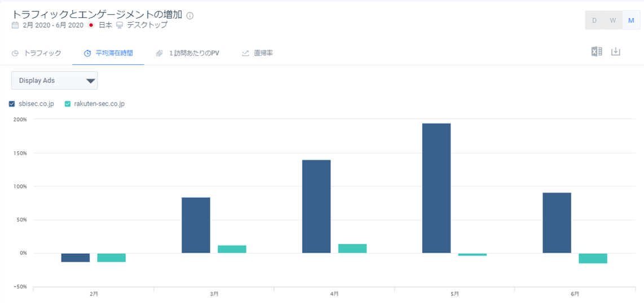The width and height of the screenshot is (644, 303).
Task: Click the desktop monitor device icon
Action: [120, 25]
